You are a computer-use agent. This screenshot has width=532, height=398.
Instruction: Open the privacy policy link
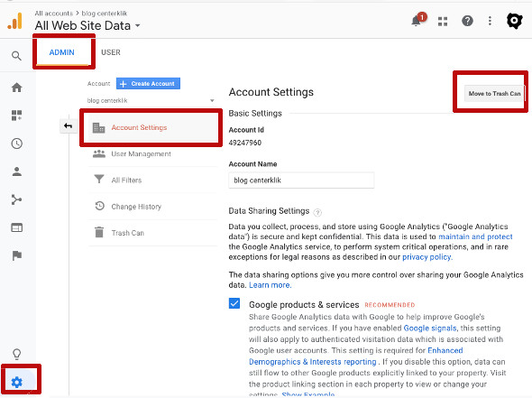point(427,257)
